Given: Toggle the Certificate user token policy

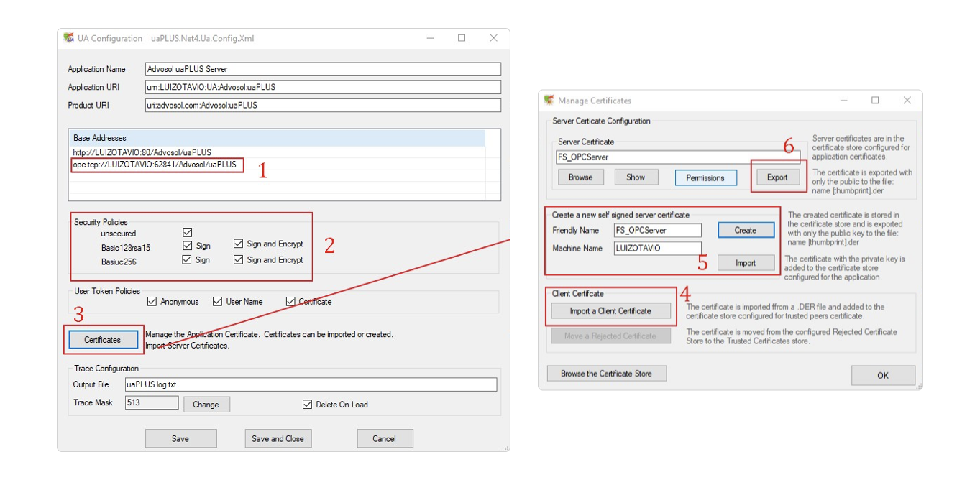Looking at the screenshot, I should click(x=290, y=302).
